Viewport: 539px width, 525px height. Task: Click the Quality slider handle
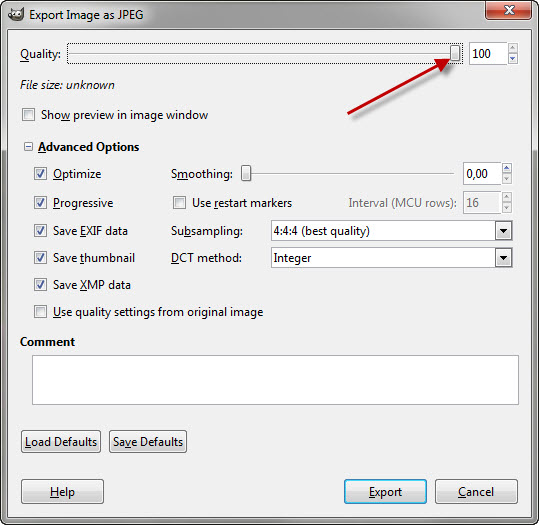click(455, 53)
